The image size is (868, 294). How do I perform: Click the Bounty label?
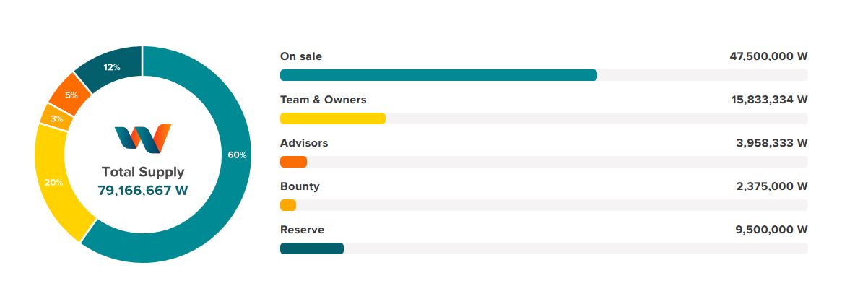300,186
